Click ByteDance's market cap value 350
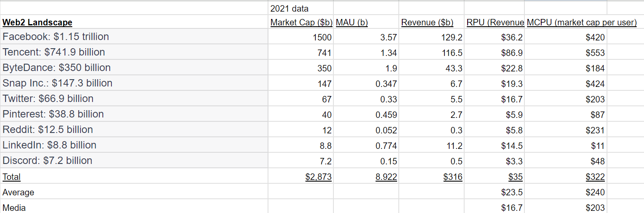 point(325,68)
